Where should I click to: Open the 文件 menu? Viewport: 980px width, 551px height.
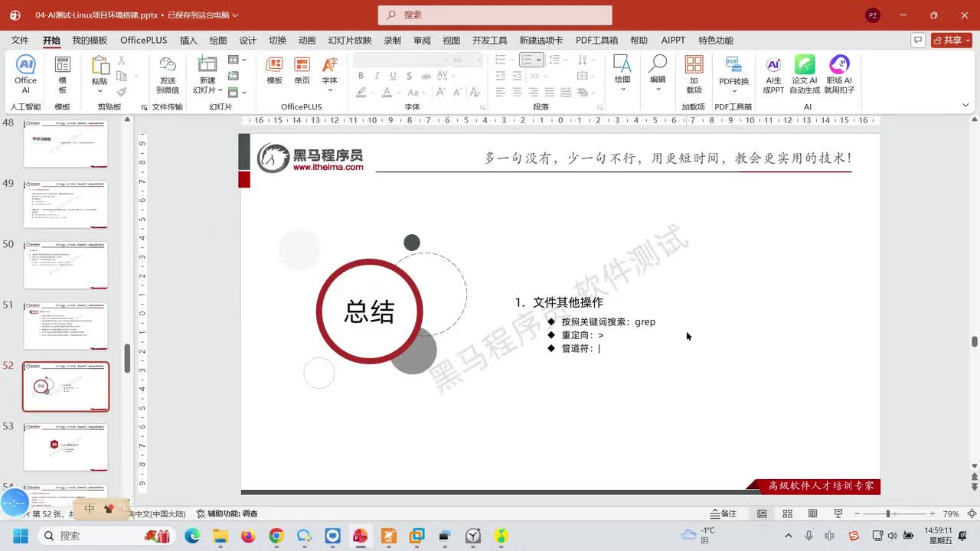(20, 41)
